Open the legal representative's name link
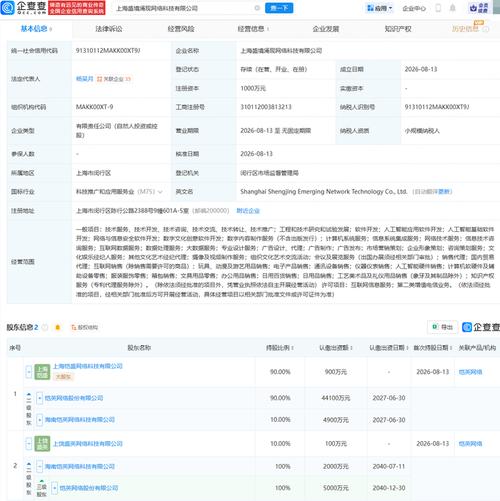 pyautogui.click(x=85, y=79)
